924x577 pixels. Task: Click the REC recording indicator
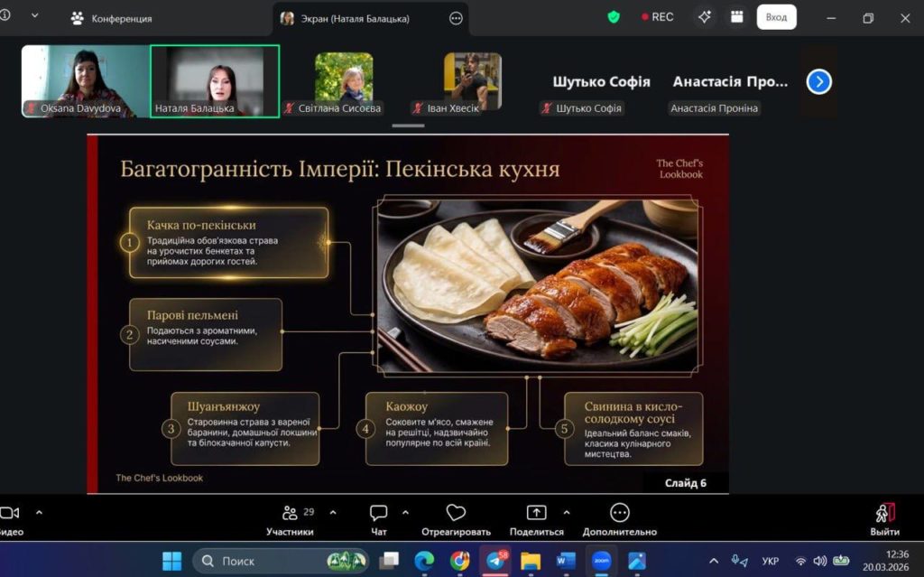(x=657, y=17)
